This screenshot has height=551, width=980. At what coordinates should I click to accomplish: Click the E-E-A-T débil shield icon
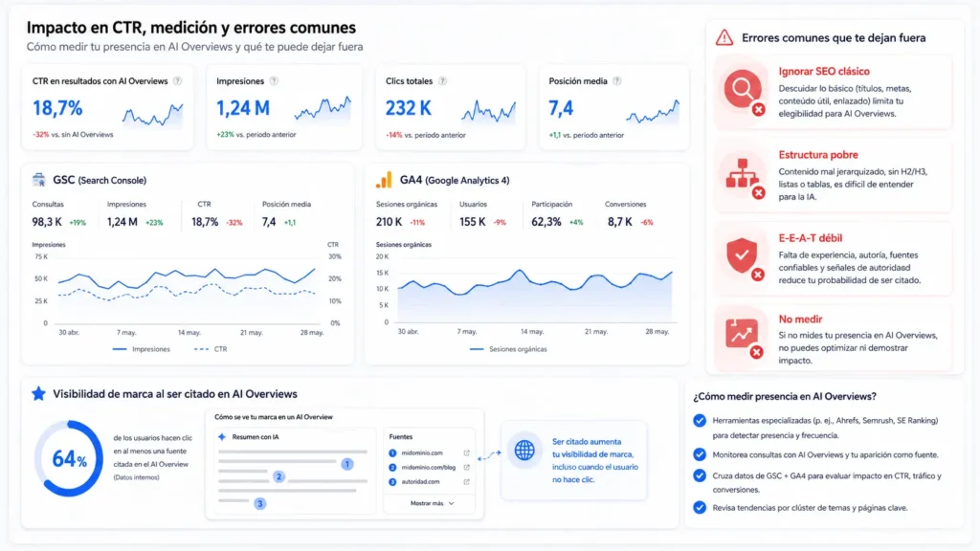coord(743,255)
